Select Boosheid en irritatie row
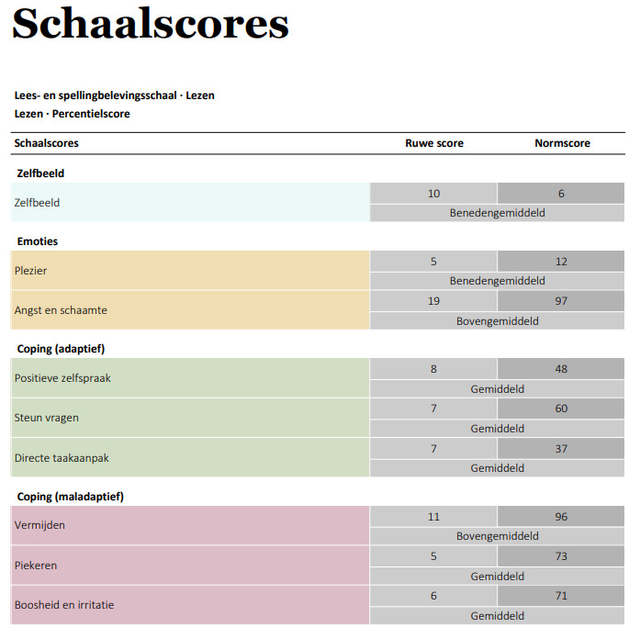 pos(317,605)
